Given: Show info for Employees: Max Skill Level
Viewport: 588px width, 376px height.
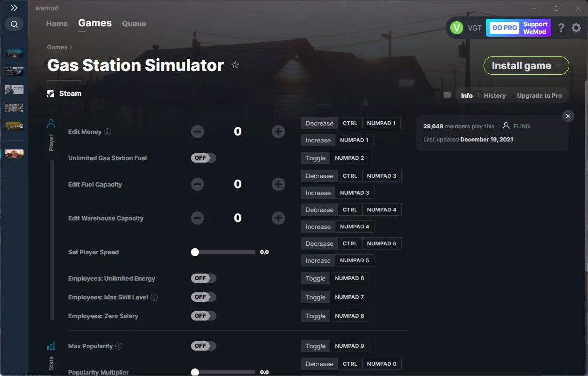Looking at the screenshot, I should (154, 298).
